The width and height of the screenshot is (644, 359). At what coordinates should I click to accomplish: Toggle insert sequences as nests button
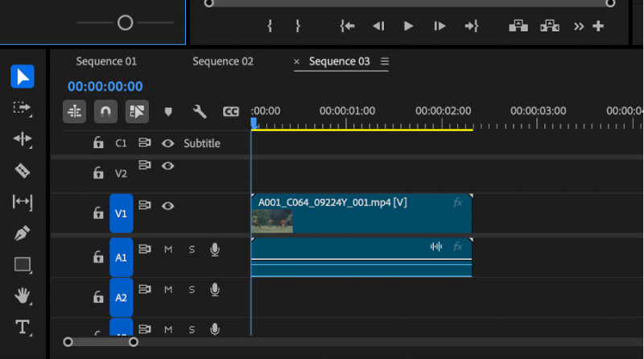74,111
